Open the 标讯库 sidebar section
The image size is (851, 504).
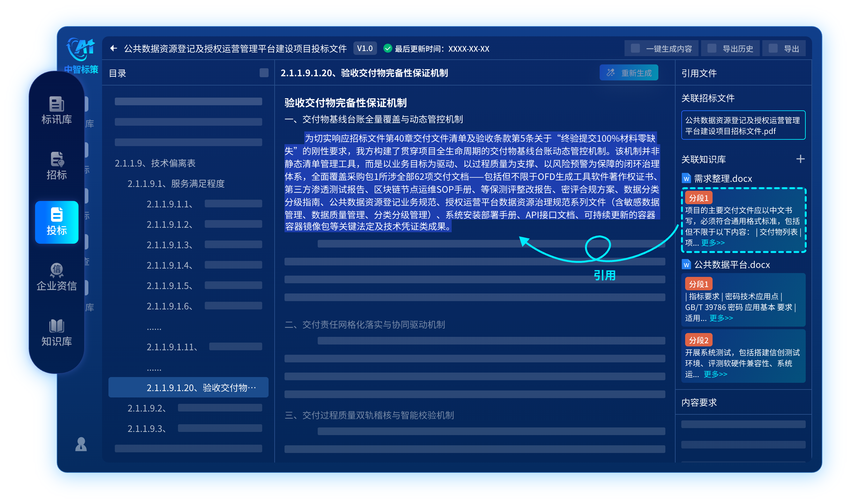(x=56, y=111)
